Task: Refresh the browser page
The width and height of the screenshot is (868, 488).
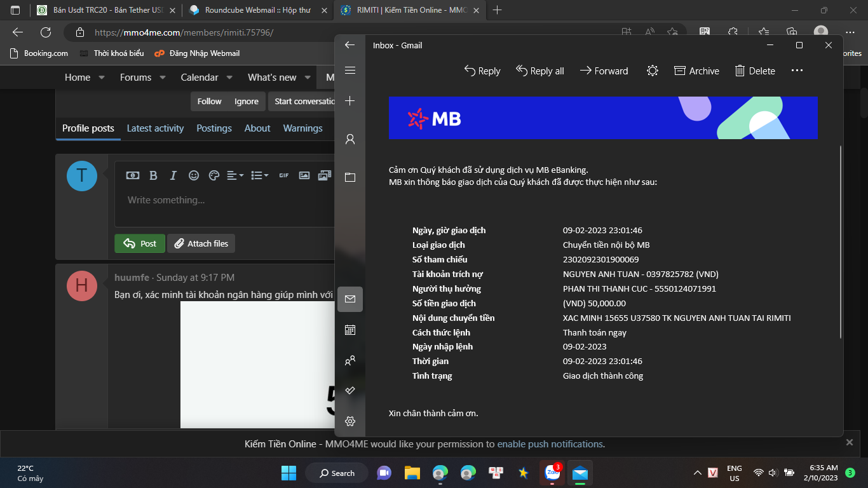Action: point(46,32)
